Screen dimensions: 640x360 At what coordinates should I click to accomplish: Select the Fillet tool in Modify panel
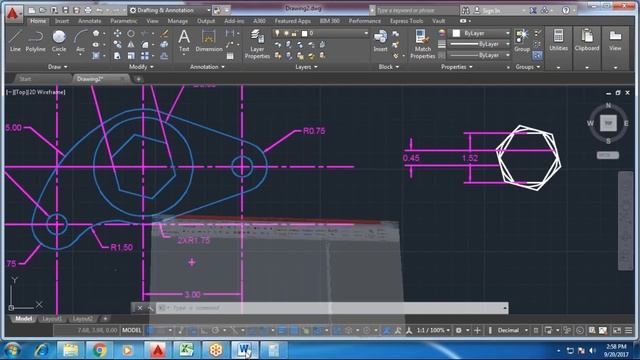click(x=145, y=44)
